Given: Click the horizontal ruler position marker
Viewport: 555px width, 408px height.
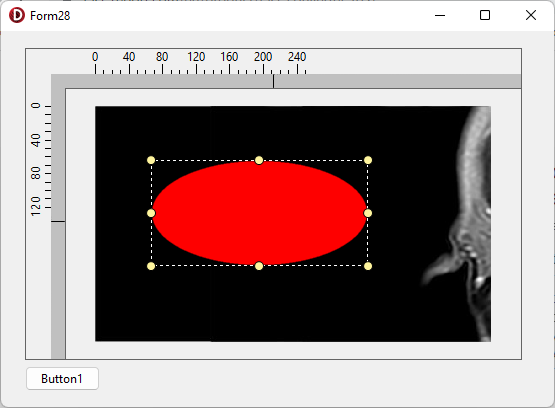Looking at the screenshot, I should tap(273, 81).
